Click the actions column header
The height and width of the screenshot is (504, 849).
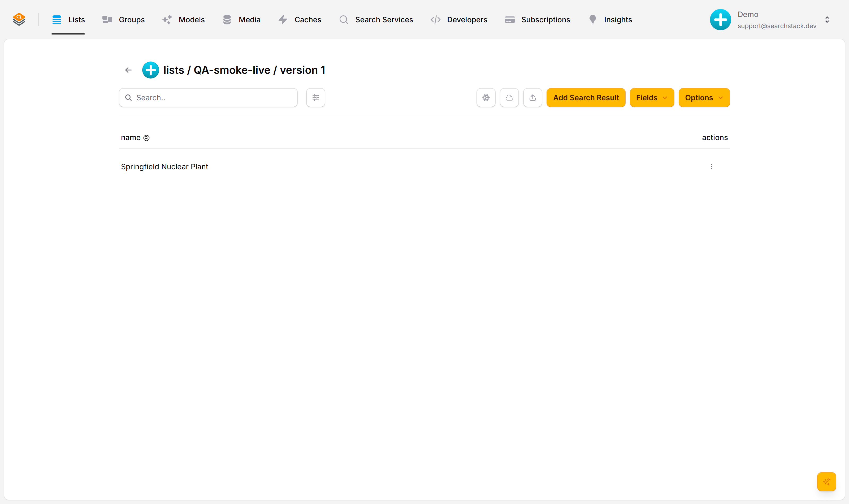pos(715,138)
